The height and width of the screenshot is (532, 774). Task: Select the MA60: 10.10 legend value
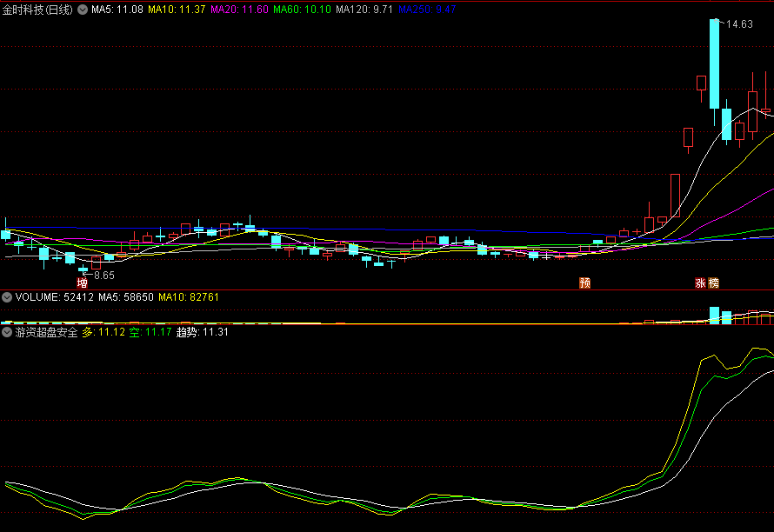coord(302,10)
